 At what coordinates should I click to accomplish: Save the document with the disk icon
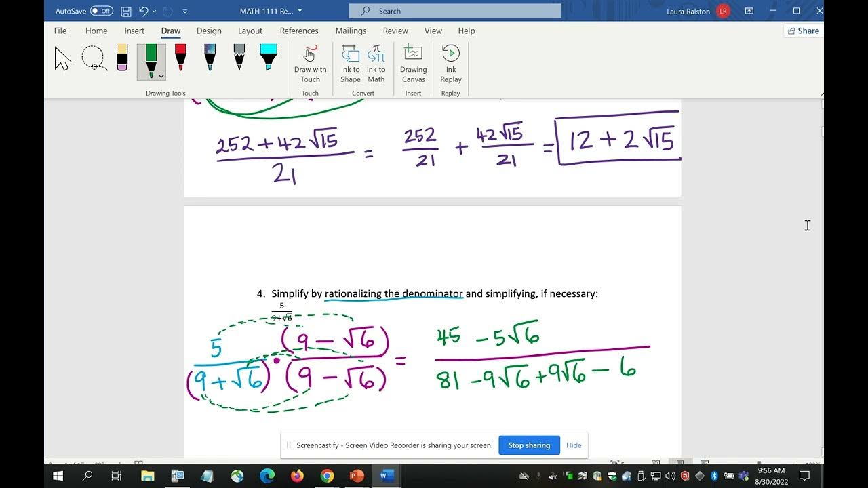tap(126, 11)
